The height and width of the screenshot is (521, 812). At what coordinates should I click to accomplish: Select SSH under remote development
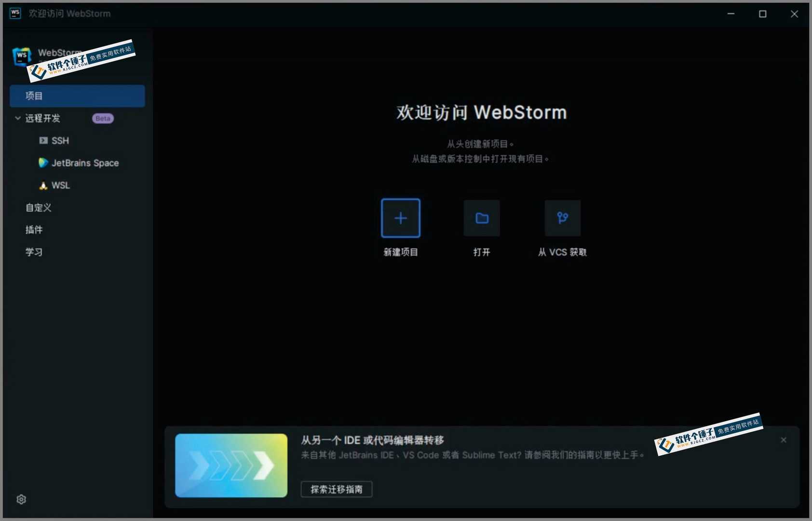tap(60, 140)
